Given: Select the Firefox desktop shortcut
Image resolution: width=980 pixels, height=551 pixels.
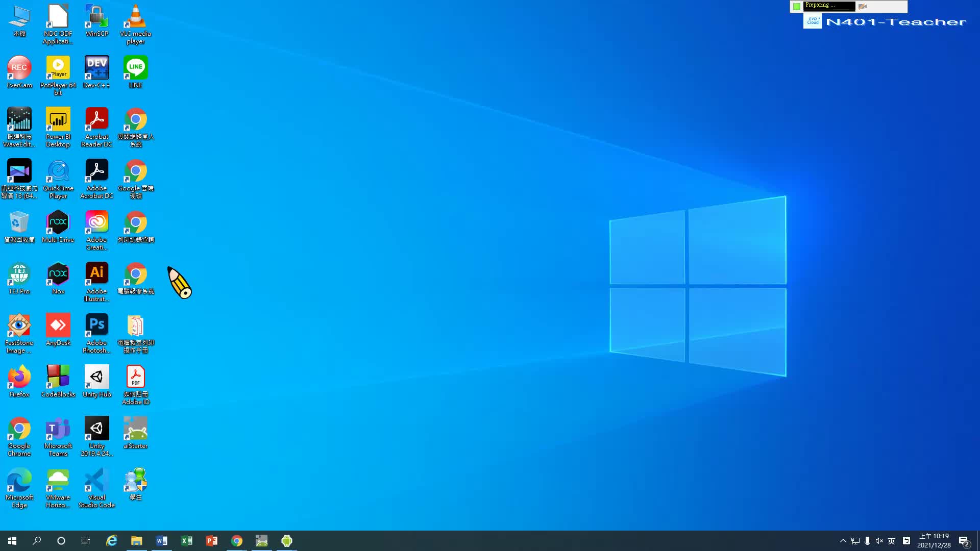Looking at the screenshot, I should [x=19, y=381].
